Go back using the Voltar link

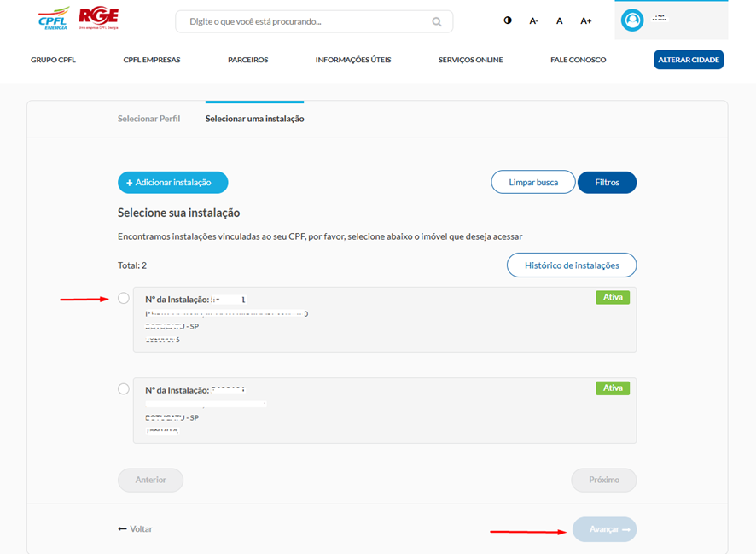tap(136, 529)
